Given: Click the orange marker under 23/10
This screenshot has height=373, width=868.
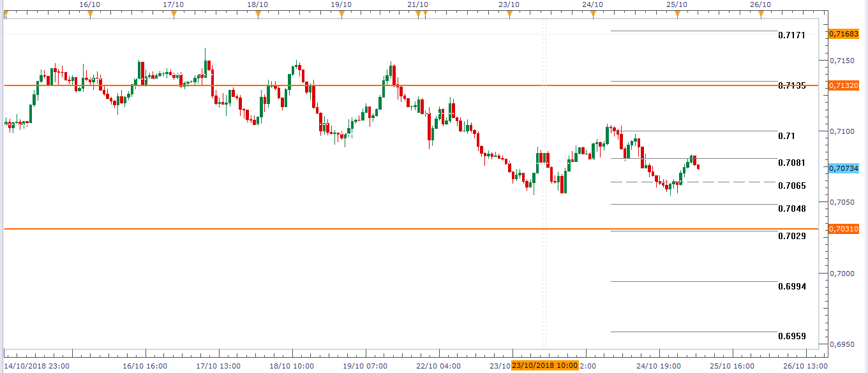Looking at the screenshot, I should click(509, 13).
